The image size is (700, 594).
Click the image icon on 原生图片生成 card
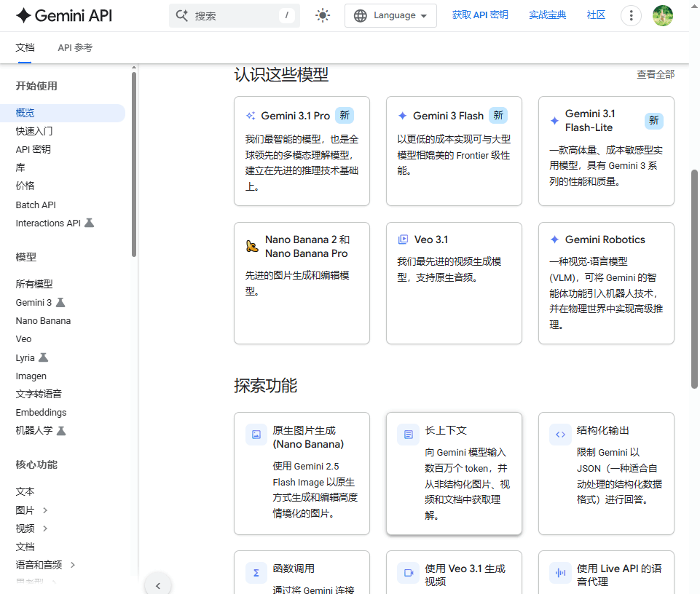(256, 434)
